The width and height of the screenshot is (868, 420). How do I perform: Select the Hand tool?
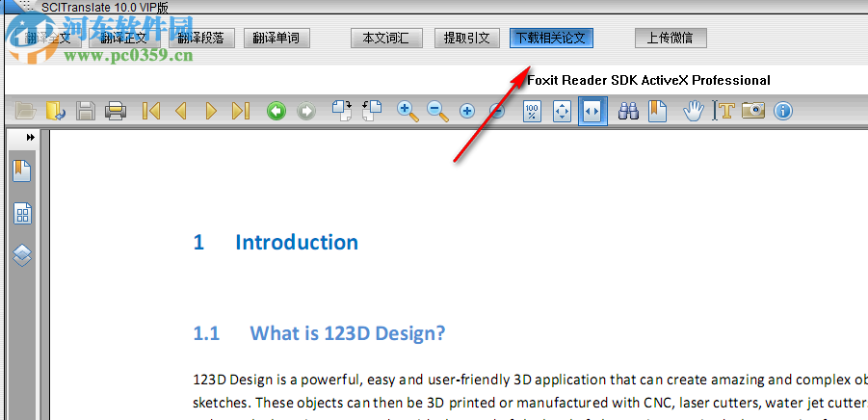[x=693, y=111]
